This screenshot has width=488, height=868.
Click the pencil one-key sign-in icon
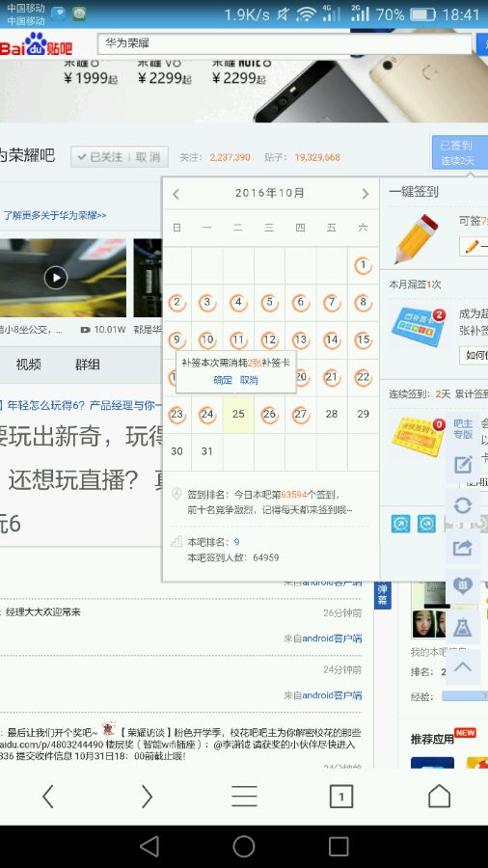click(416, 238)
